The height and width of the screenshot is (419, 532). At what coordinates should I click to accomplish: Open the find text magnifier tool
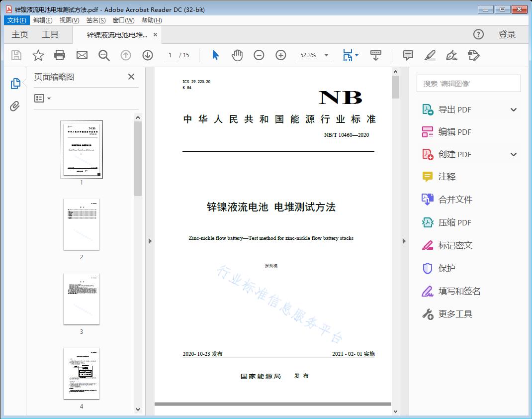click(x=104, y=55)
